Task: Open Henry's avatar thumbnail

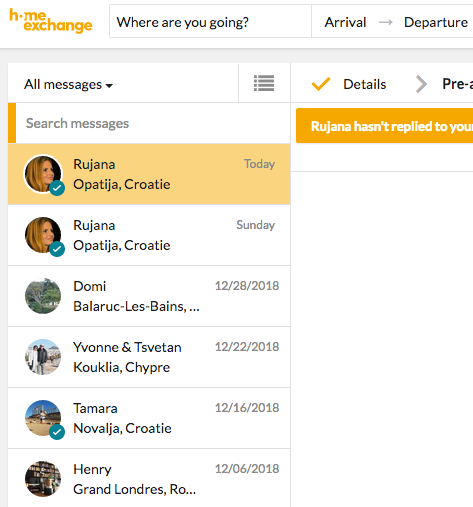Action: point(43,479)
